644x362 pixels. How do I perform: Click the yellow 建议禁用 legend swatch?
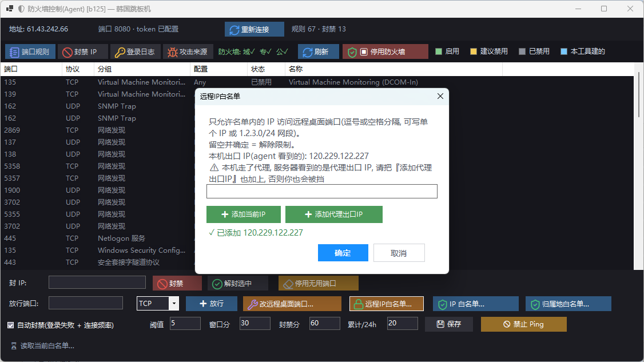pos(474,51)
